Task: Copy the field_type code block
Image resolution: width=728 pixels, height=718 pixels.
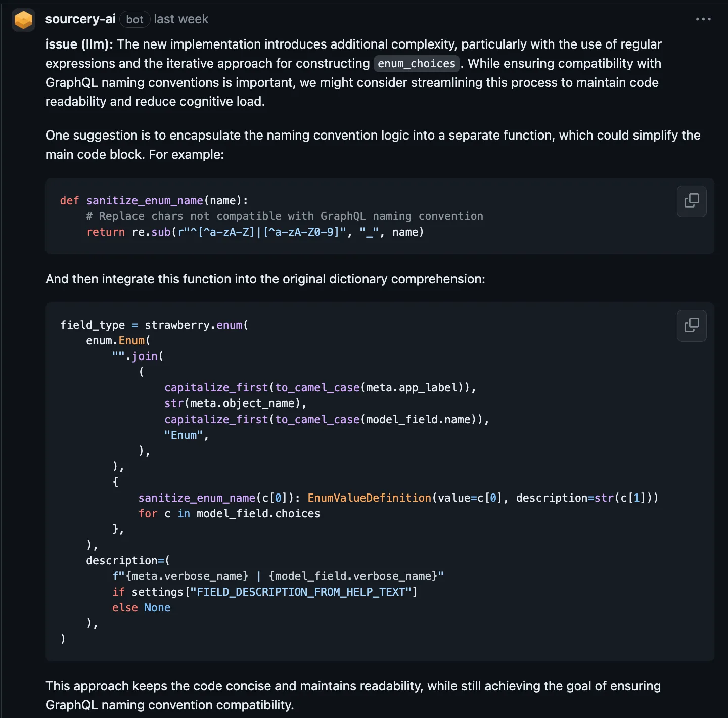Action: pos(691,326)
